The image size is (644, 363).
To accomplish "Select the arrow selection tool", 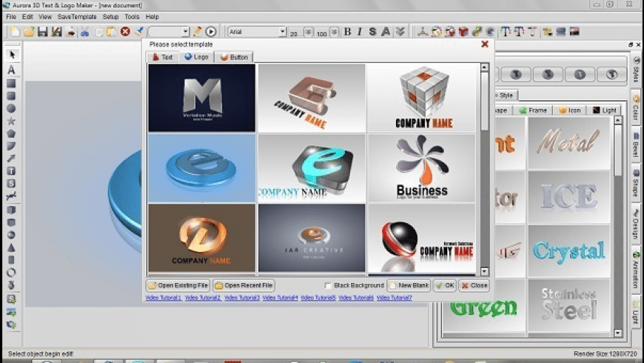I will point(12,55).
